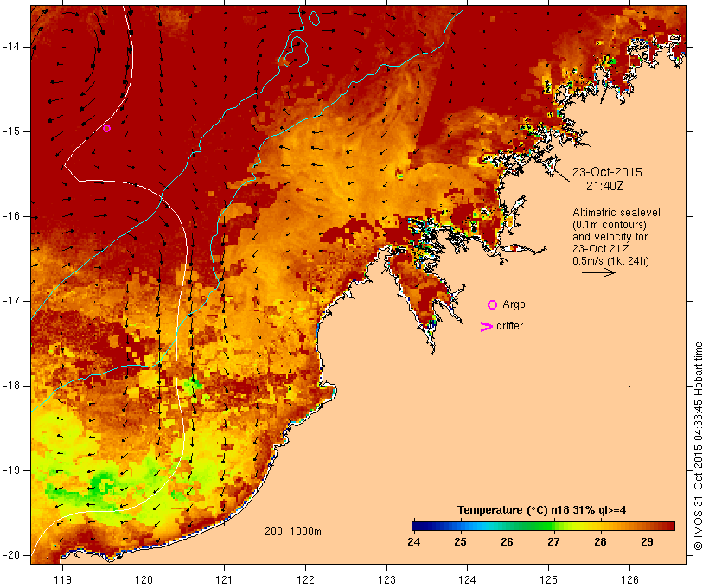The image size is (709, 588).
Task: Click the longitude axis label 121
Action: click(x=224, y=580)
